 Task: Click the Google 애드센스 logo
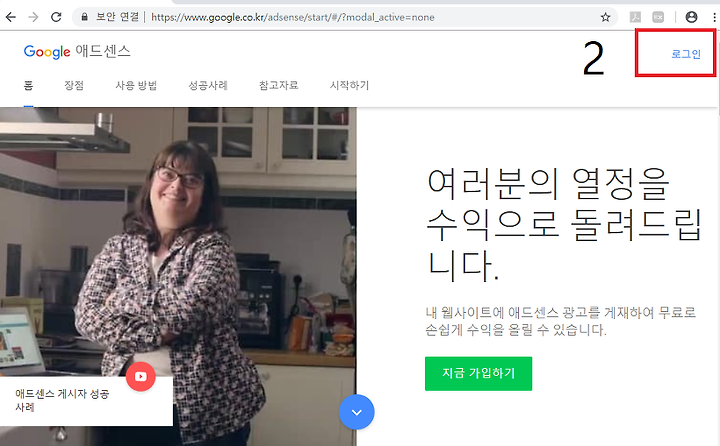point(77,51)
